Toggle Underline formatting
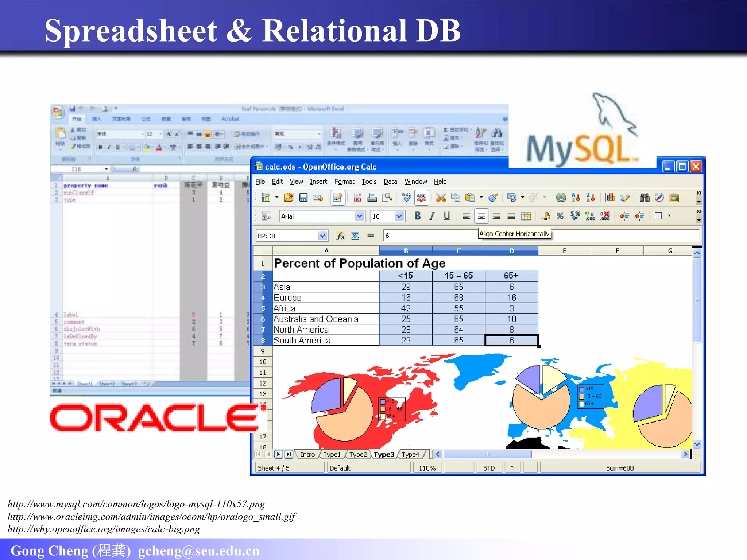Image resolution: width=747 pixels, height=560 pixels. (x=447, y=216)
